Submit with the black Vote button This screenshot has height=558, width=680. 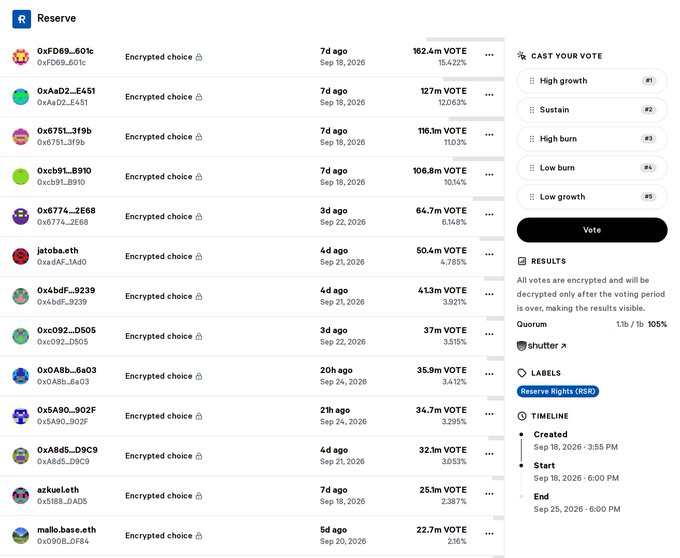[x=592, y=230]
